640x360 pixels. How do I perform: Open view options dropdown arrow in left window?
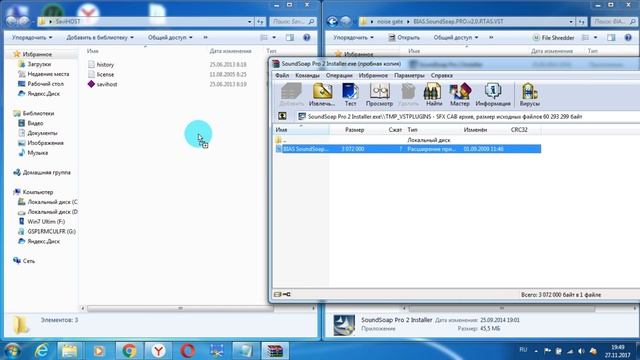coord(274,38)
